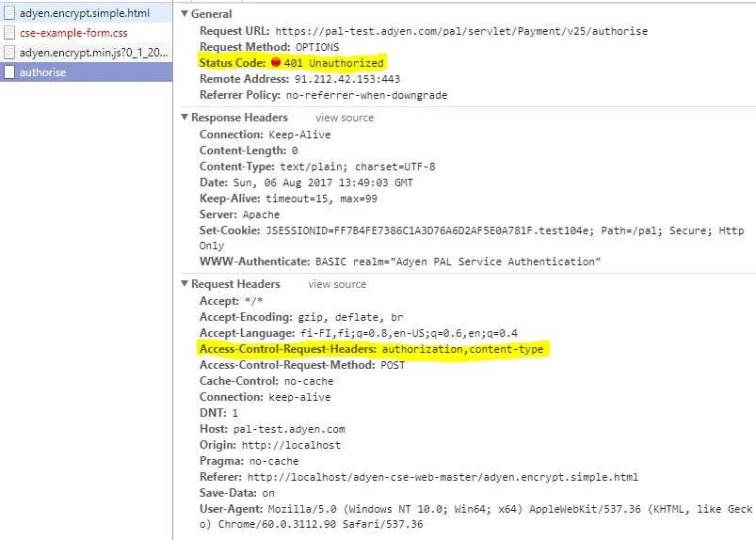This screenshot has width=756, height=540.
Task: Click Origin http://localhost value
Action: pyautogui.click(x=291, y=445)
